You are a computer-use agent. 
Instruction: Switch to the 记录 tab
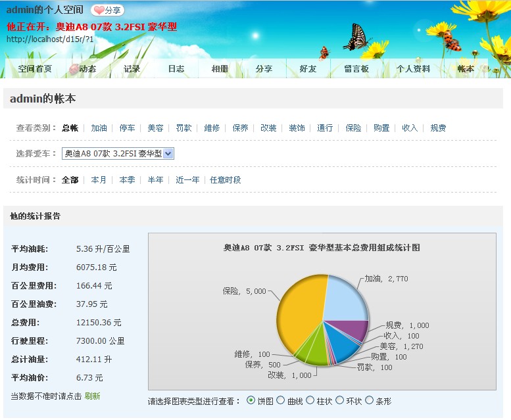click(132, 69)
